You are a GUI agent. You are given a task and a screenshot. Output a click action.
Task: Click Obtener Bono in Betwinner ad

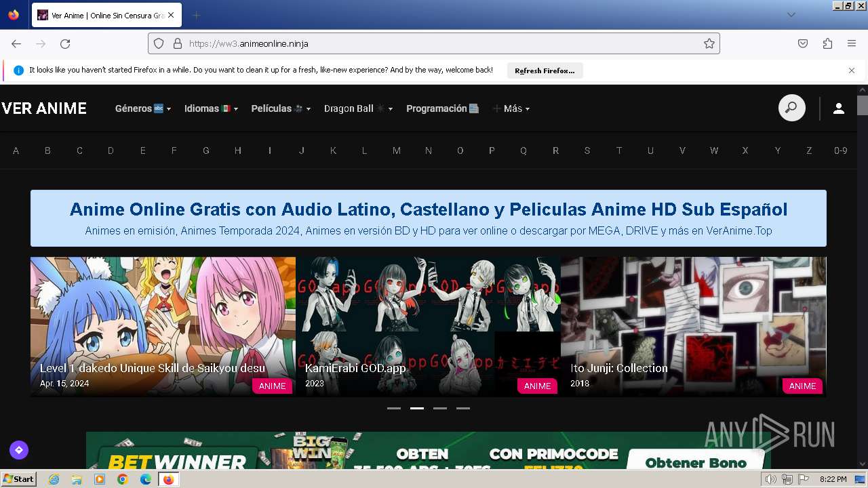pyautogui.click(x=696, y=462)
